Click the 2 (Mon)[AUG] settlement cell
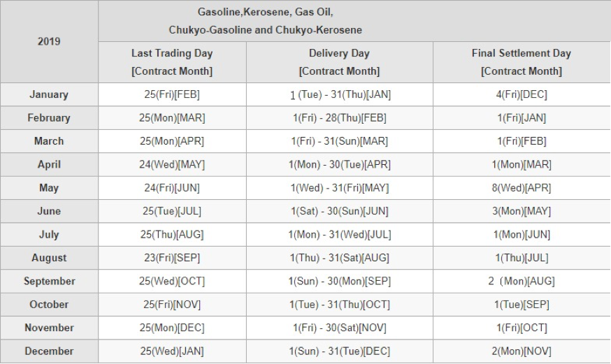 [522, 282]
